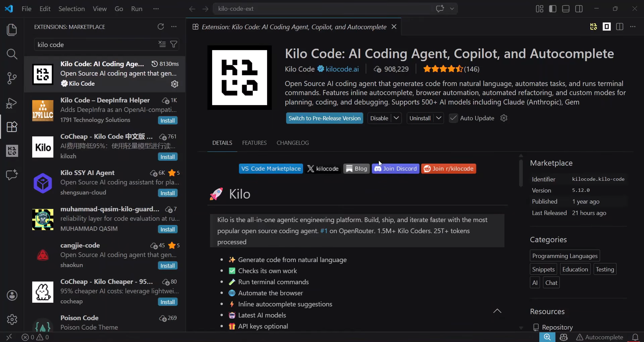Open the Repository resource link

click(557, 327)
